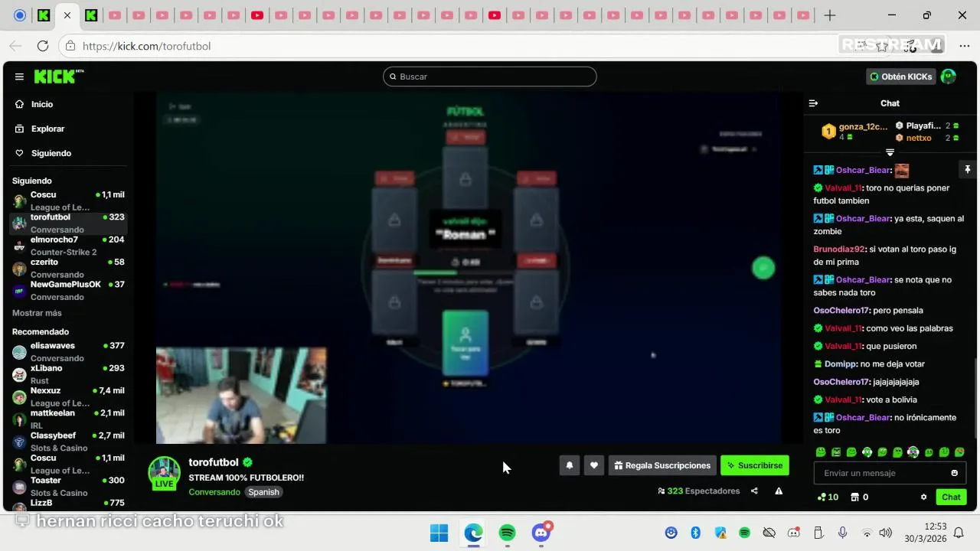The width and height of the screenshot is (980, 551).
Task: Open the volume tray icon
Action: click(x=886, y=533)
